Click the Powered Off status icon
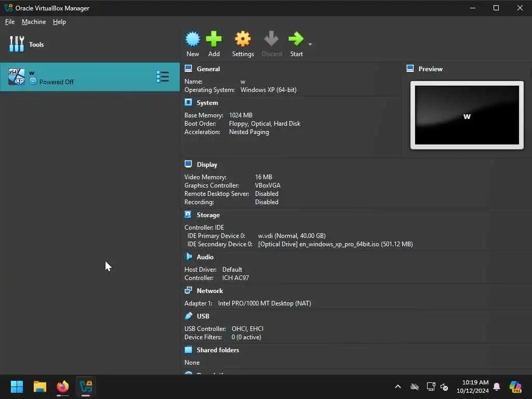This screenshot has height=399, width=532. pyautogui.click(x=33, y=82)
